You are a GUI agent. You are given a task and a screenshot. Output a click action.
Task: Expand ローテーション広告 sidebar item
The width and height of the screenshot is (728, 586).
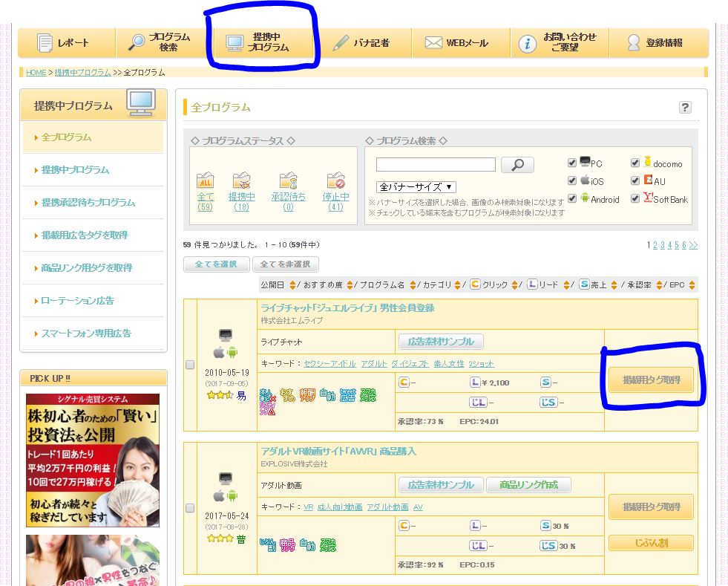tap(78, 301)
